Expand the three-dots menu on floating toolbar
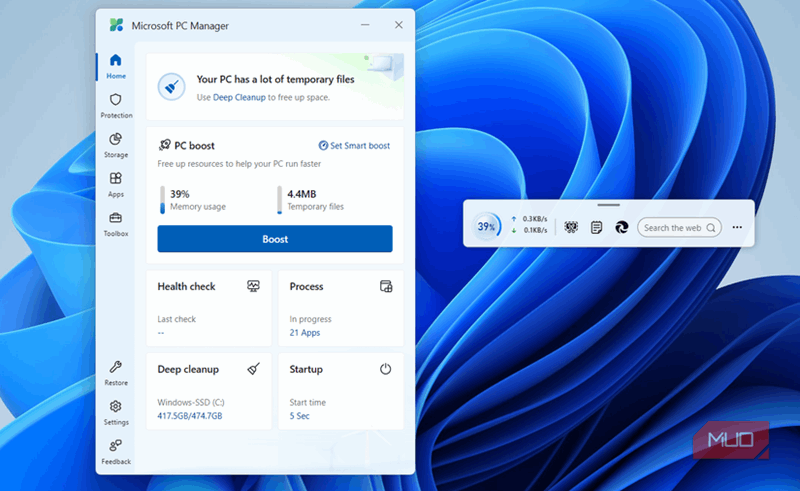The image size is (800, 491). point(737,228)
